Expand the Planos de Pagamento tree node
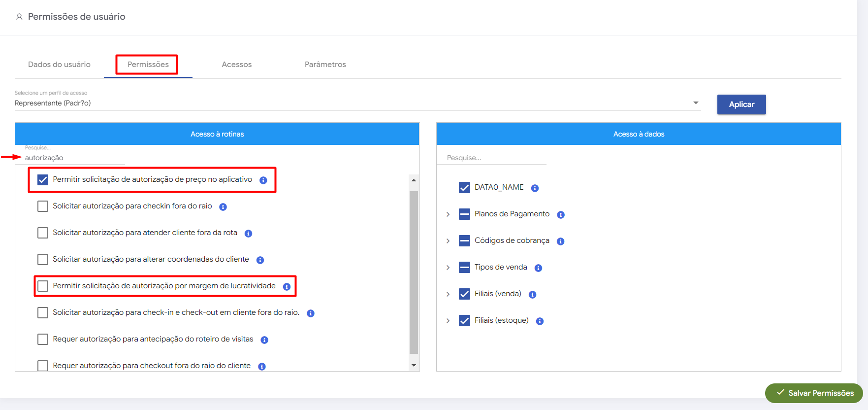 click(448, 214)
